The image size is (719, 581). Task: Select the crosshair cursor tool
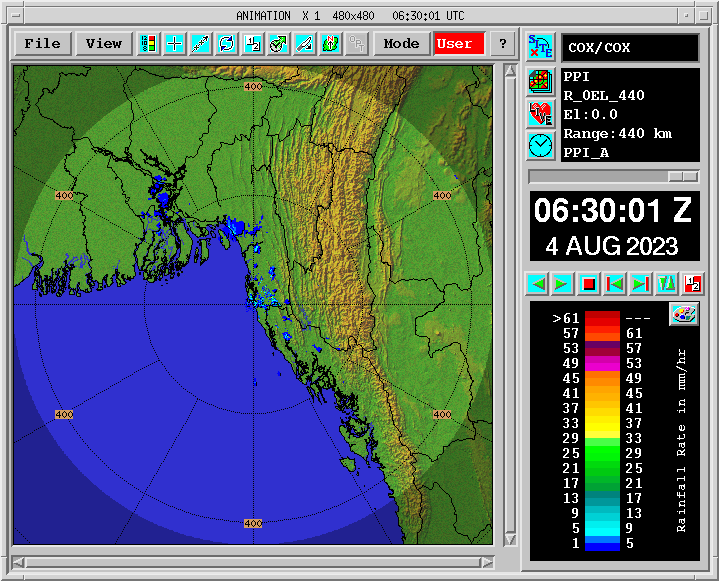pos(174,44)
